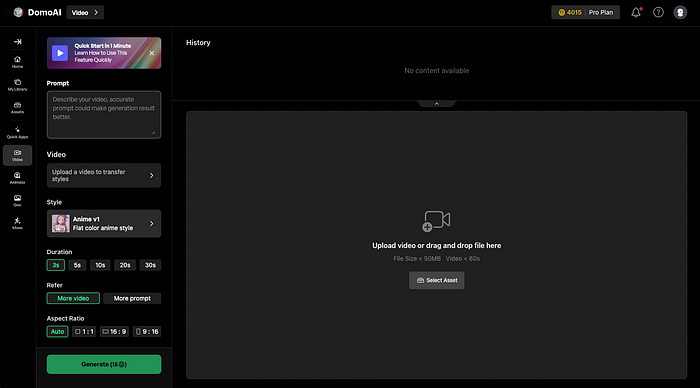This screenshot has width=700, height=388.
Task: Click the Select Asset button
Action: click(x=437, y=280)
